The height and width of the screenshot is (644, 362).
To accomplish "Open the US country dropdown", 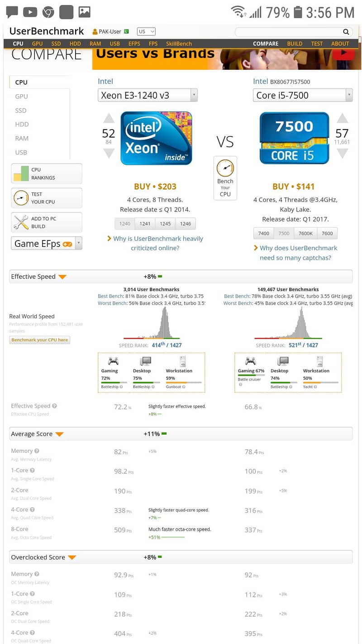I will (146, 32).
